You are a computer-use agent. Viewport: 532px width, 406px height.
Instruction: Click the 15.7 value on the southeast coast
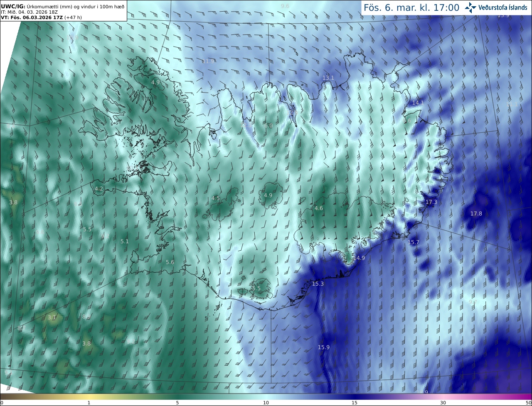point(414,242)
